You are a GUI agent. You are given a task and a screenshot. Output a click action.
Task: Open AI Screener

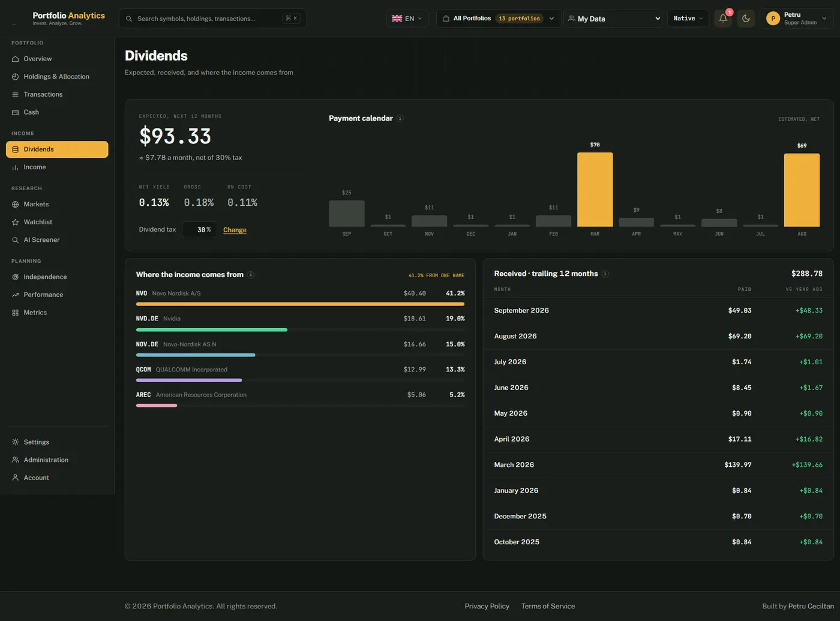pyautogui.click(x=57, y=240)
